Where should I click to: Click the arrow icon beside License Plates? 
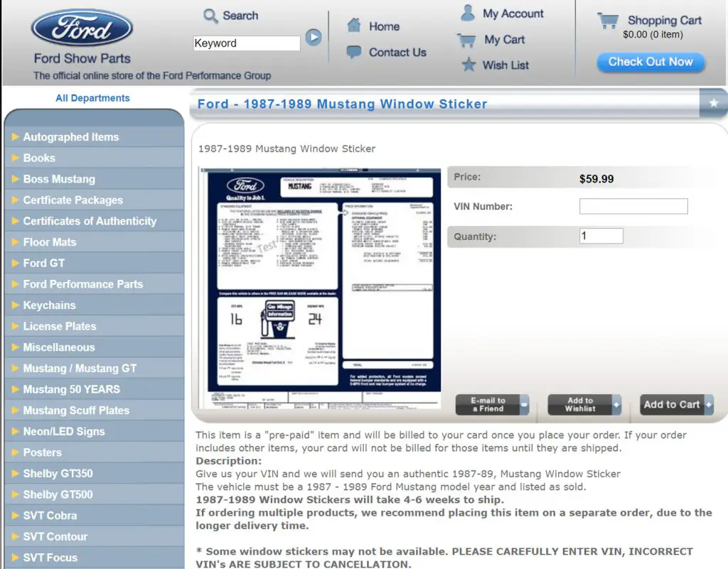tap(16, 326)
